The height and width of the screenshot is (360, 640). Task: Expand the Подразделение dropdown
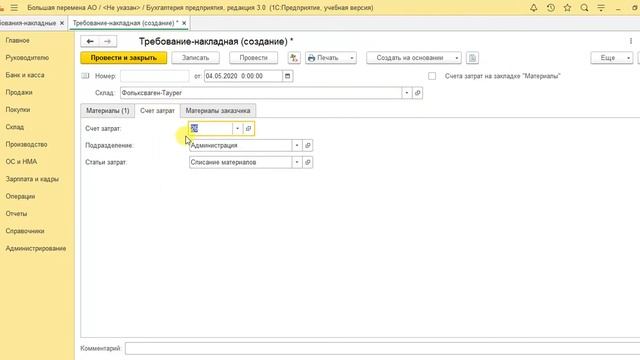pos(297,145)
